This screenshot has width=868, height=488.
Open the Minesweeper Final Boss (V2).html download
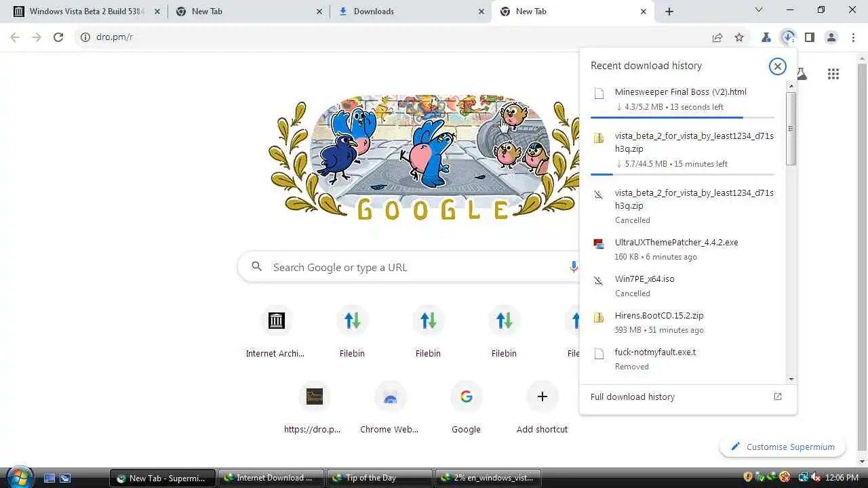click(x=684, y=99)
